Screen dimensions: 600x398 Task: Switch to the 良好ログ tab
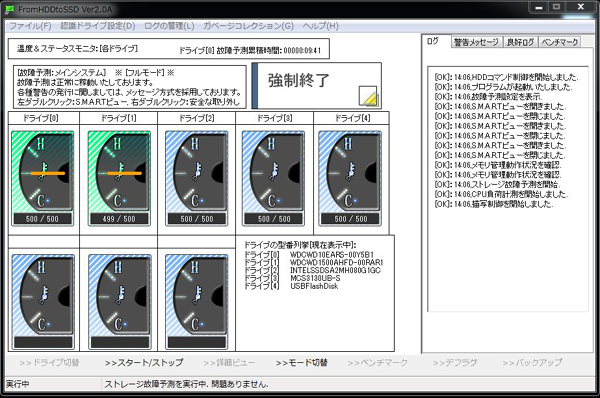pos(520,42)
